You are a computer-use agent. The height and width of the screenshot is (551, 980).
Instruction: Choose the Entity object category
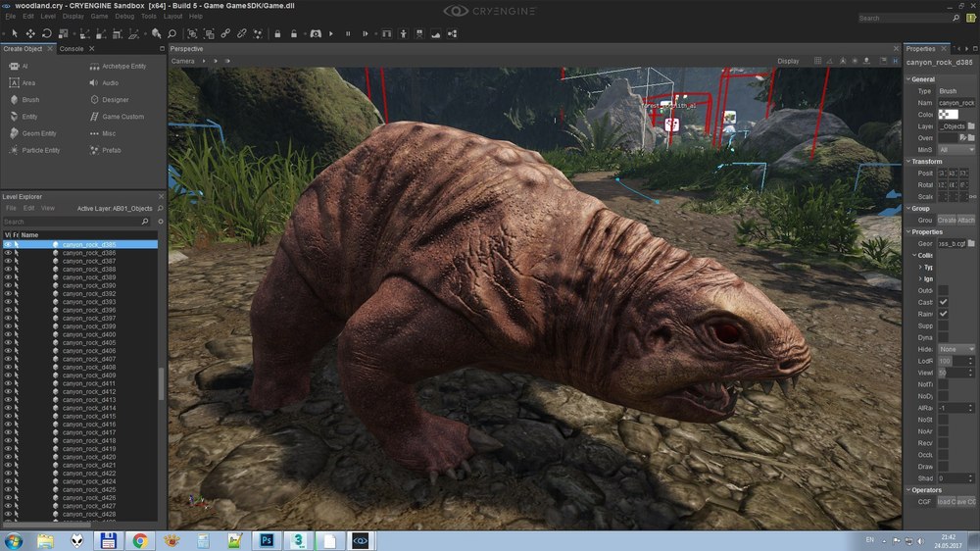click(x=24, y=117)
